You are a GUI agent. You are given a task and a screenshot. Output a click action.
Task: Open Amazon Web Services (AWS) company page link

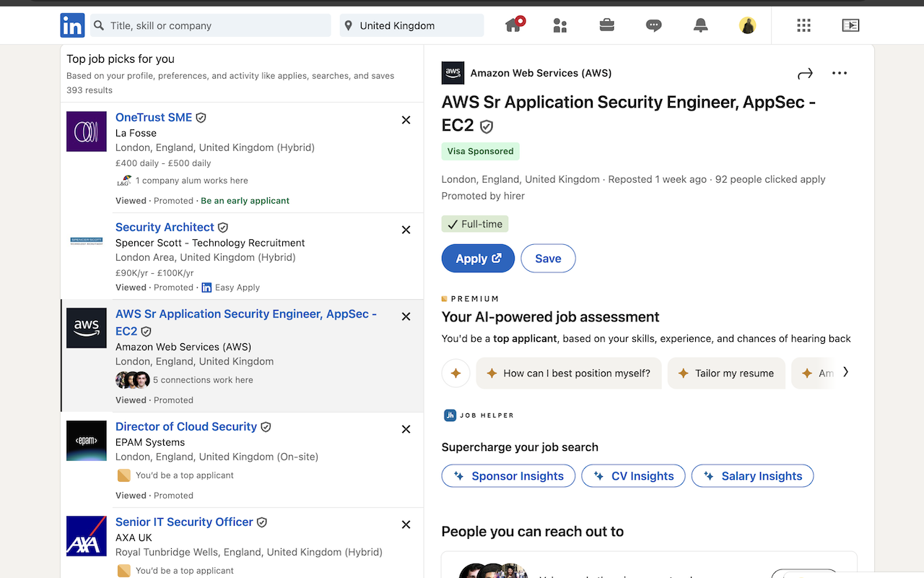point(541,73)
